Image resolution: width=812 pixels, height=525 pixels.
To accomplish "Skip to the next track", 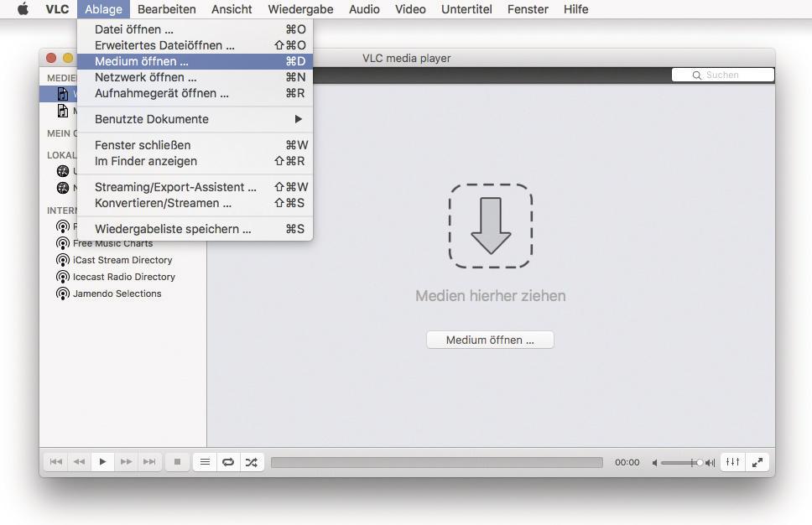I will (149, 462).
